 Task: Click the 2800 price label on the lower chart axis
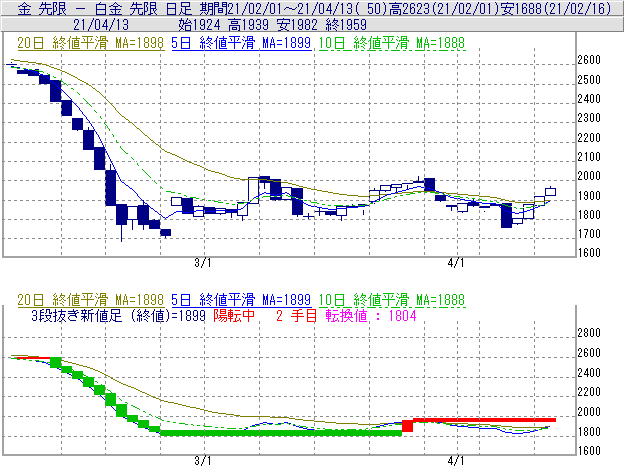[589, 333]
